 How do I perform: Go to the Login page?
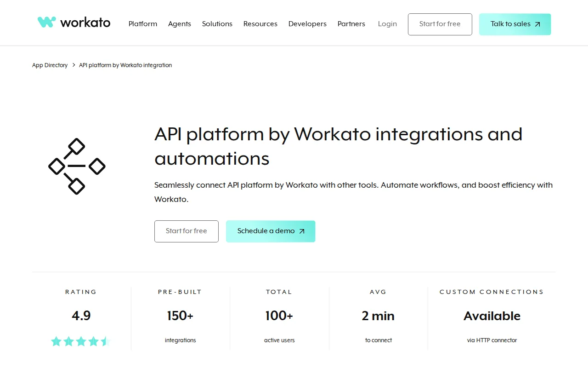pyautogui.click(x=387, y=24)
